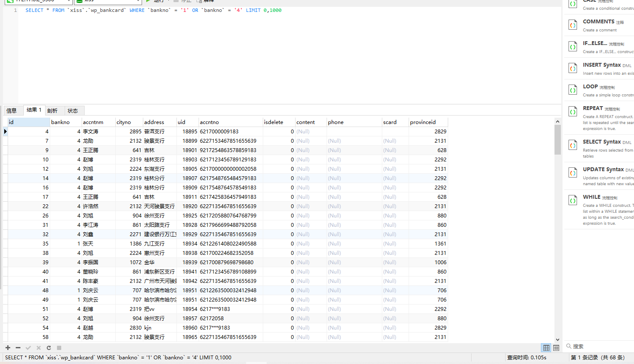
Task: Click the search magnifier icon
Action: (569, 346)
